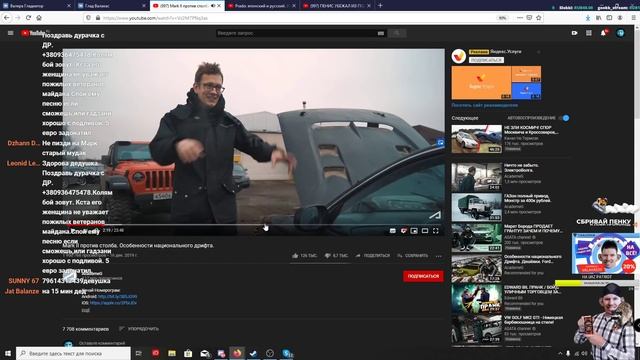Open the YouTube apps grid icon
The width and height of the screenshot is (640, 360).
click(589, 33)
